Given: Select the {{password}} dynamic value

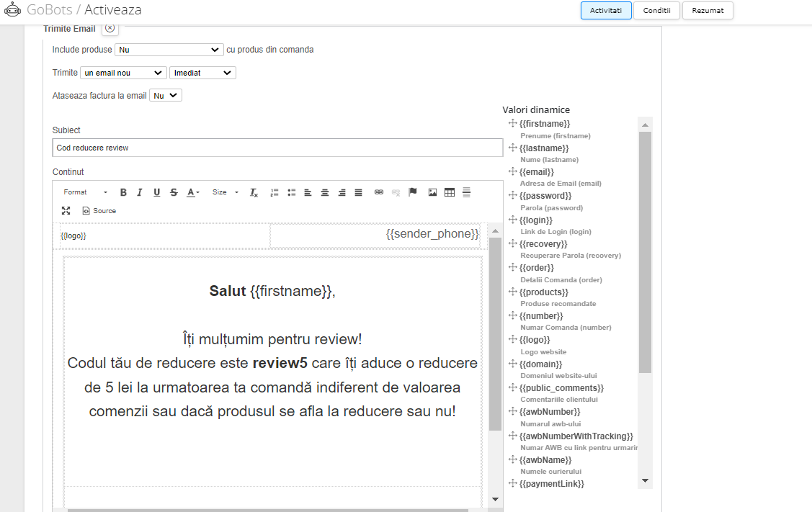Looking at the screenshot, I should (545, 196).
